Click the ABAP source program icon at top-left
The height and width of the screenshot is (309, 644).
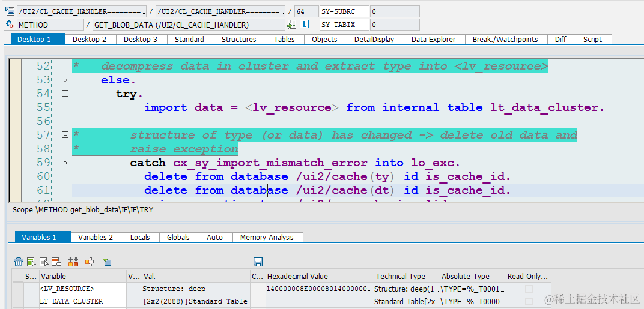pos(10,11)
